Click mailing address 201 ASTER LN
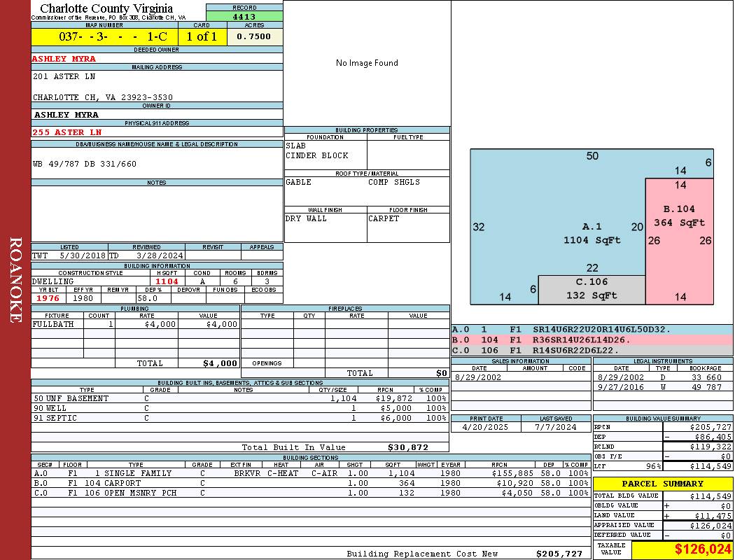 coord(64,76)
